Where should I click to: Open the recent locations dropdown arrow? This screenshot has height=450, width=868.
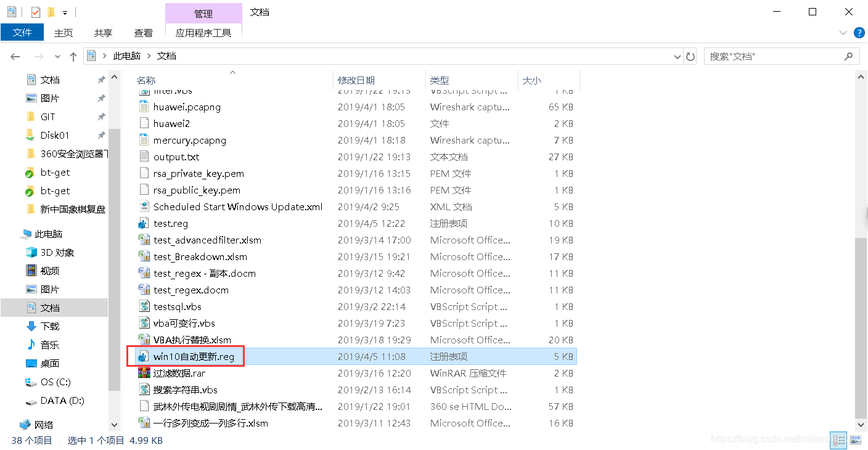tap(57, 56)
